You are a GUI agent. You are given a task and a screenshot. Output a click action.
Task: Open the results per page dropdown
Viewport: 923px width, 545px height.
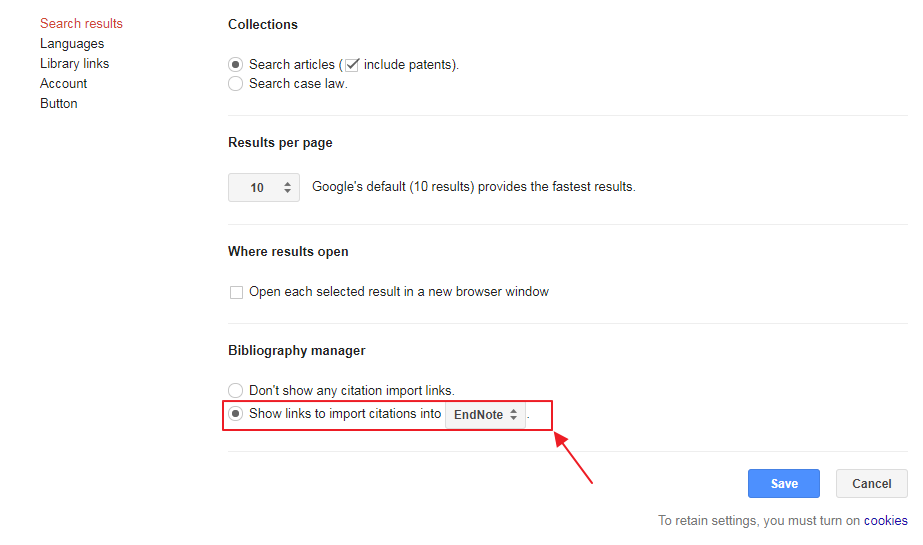click(264, 188)
